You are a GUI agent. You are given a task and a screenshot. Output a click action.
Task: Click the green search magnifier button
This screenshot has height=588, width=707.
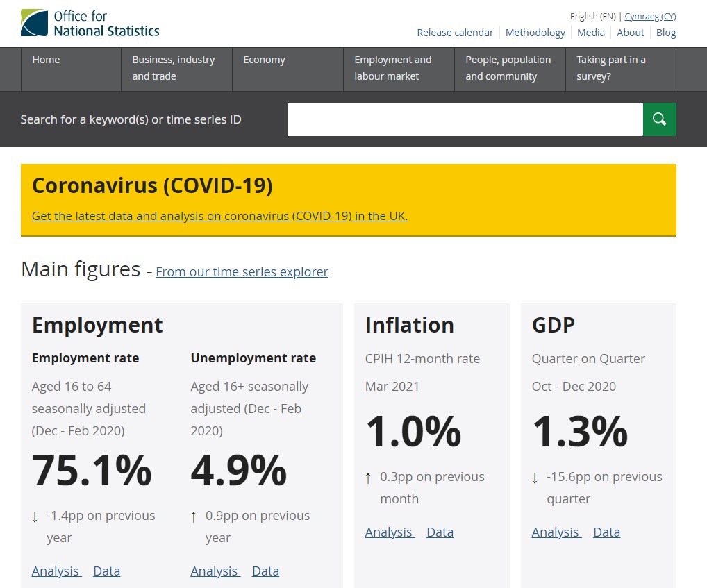pyautogui.click(x=659, y=119)
